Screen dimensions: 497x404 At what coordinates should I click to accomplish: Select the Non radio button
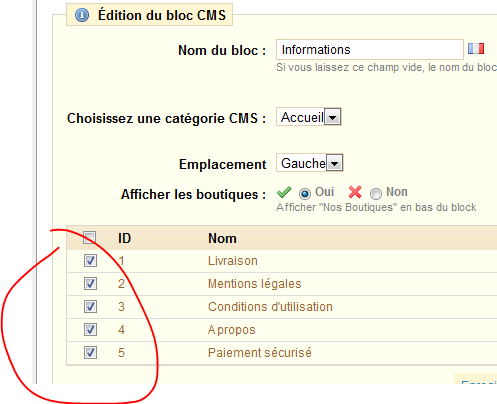[x=376, y=193]
